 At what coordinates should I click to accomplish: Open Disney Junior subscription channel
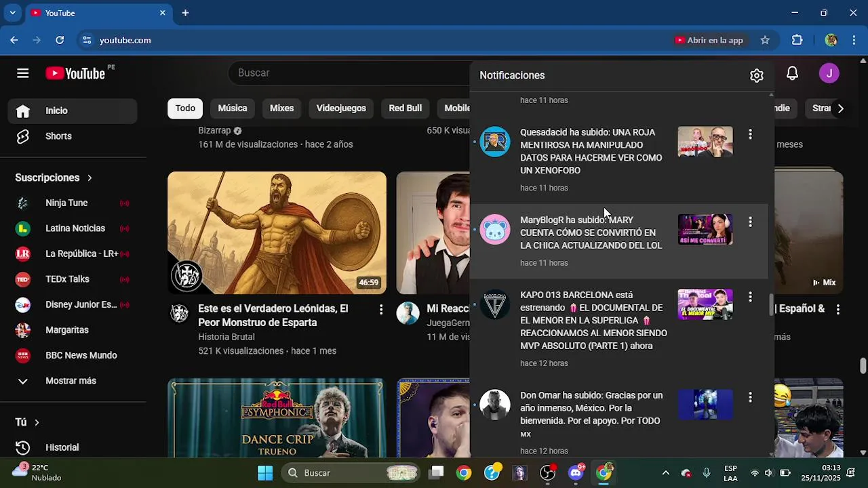coord(73,304)
